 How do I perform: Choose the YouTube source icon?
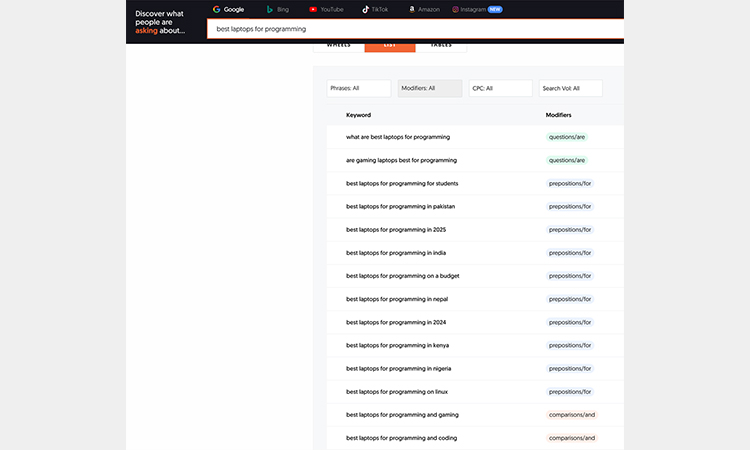tap(313, 9)
